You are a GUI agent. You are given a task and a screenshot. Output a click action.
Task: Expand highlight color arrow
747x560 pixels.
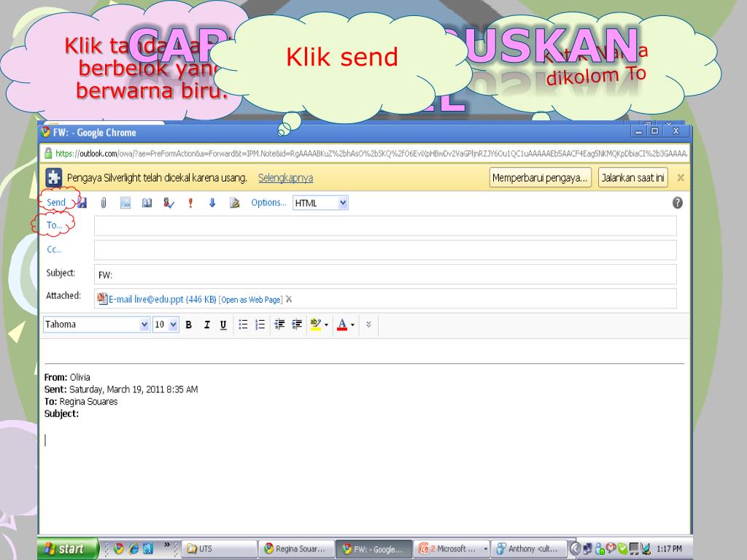[326, 325]
